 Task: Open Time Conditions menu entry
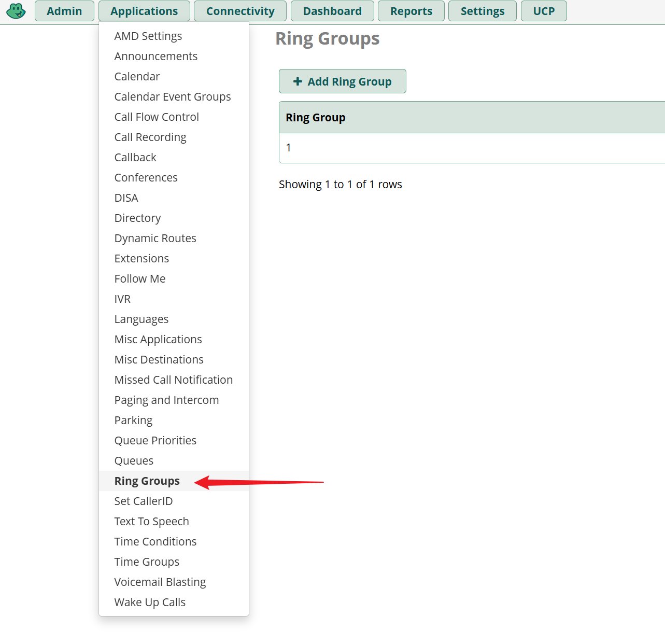[x=155, y=541]
